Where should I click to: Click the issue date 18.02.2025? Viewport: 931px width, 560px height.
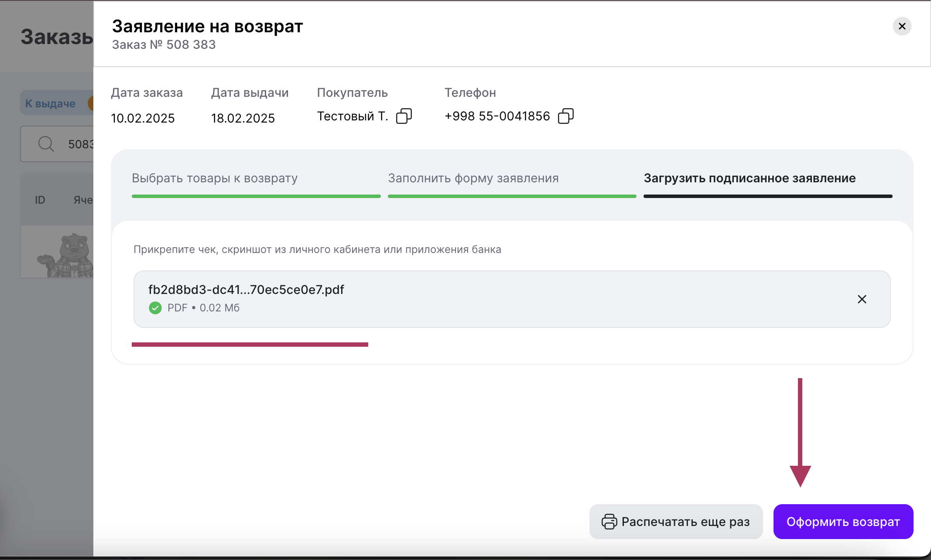243,118
